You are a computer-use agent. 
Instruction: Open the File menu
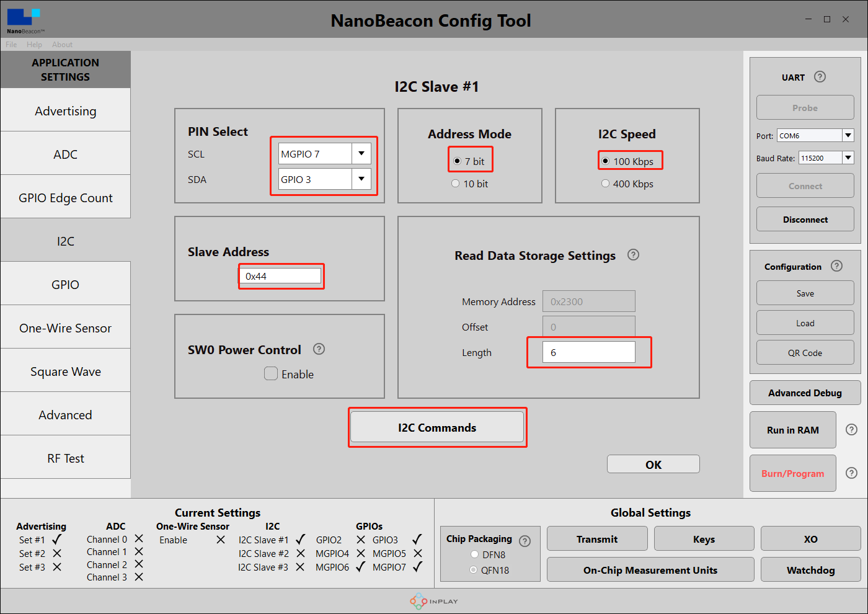point(11,45)
